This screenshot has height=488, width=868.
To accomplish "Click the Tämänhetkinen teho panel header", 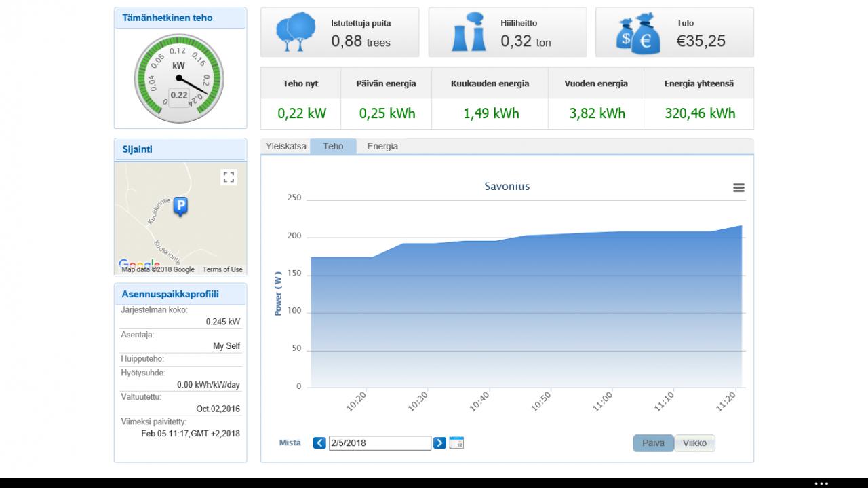I will (180, 18).
